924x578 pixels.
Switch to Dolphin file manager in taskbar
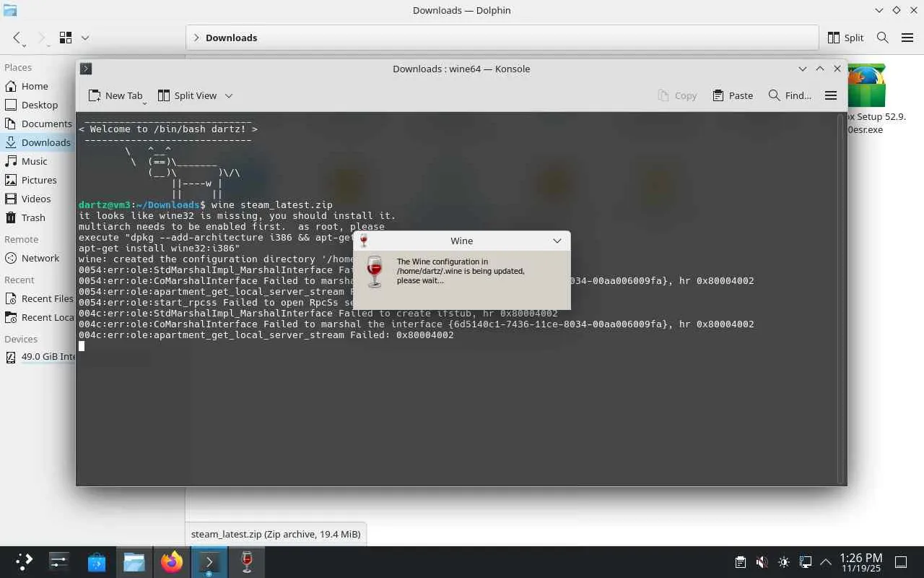click(x=134, y=562)
